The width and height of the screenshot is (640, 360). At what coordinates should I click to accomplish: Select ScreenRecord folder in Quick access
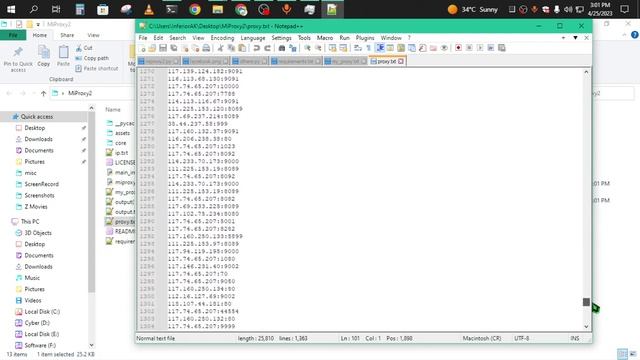(41, 184)
